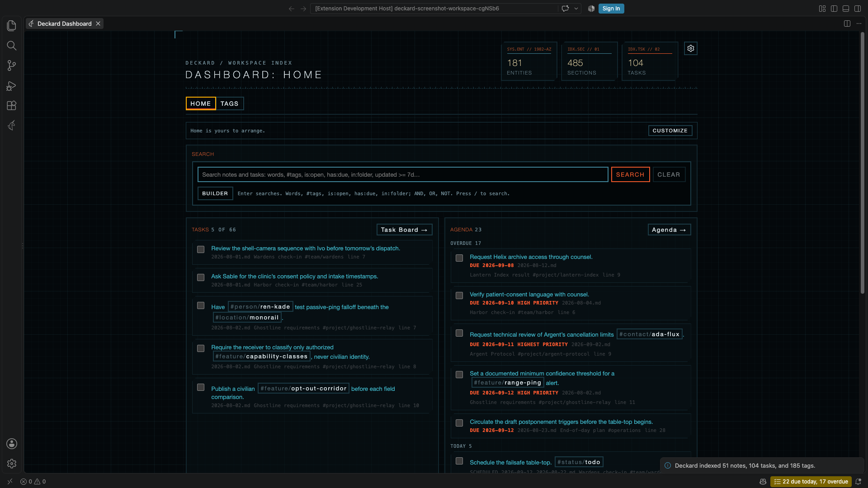Click the Copilot icon in status bar
This screenshot has width=868, height=488.
tap(763, 482)
